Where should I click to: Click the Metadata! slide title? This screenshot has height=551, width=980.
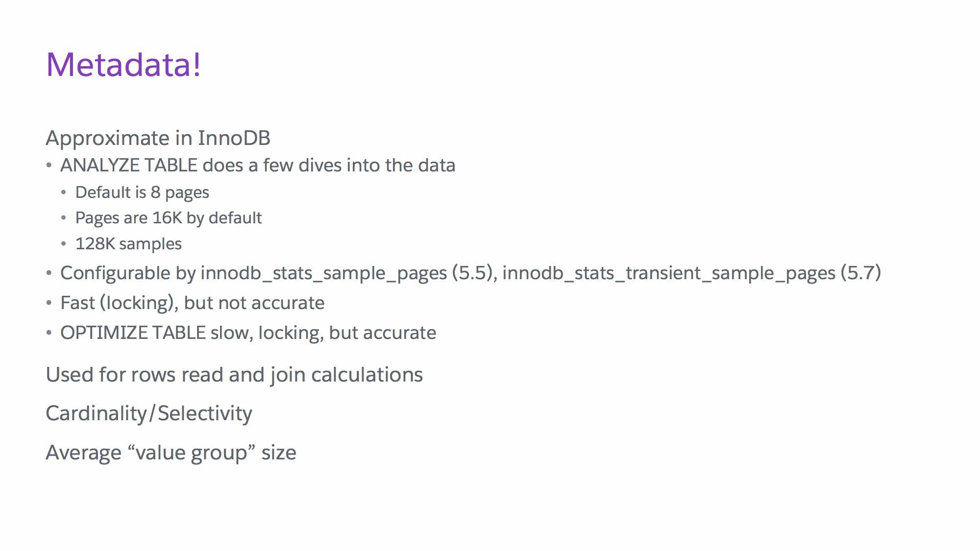123,64
